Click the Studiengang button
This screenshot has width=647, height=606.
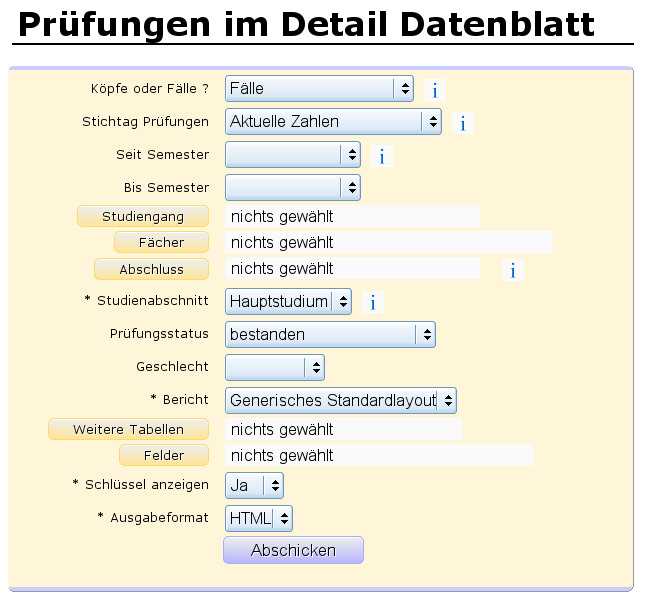coord(143,216)
